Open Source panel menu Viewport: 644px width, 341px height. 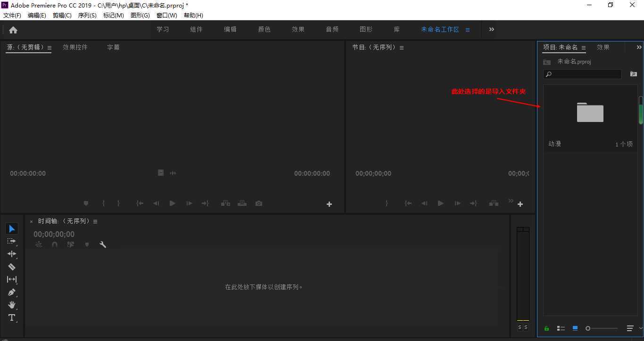pyautogui.click(x=50, y=48)
